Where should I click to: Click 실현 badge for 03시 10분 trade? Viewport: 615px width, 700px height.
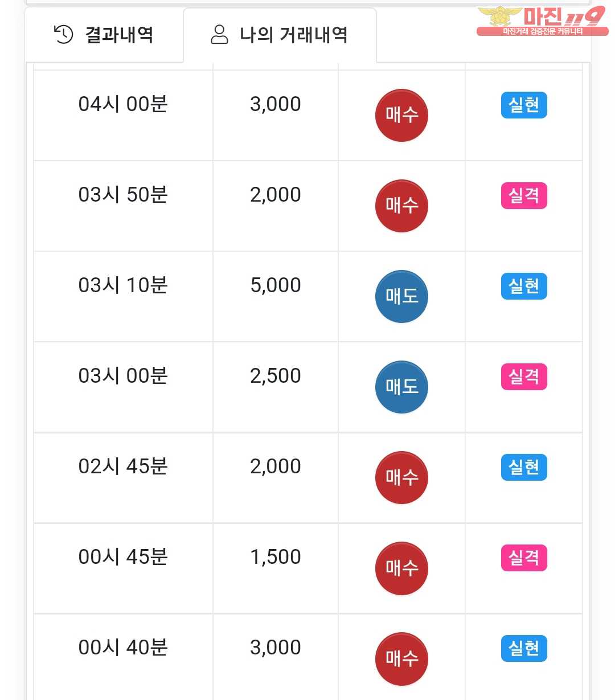pos(524,286)
